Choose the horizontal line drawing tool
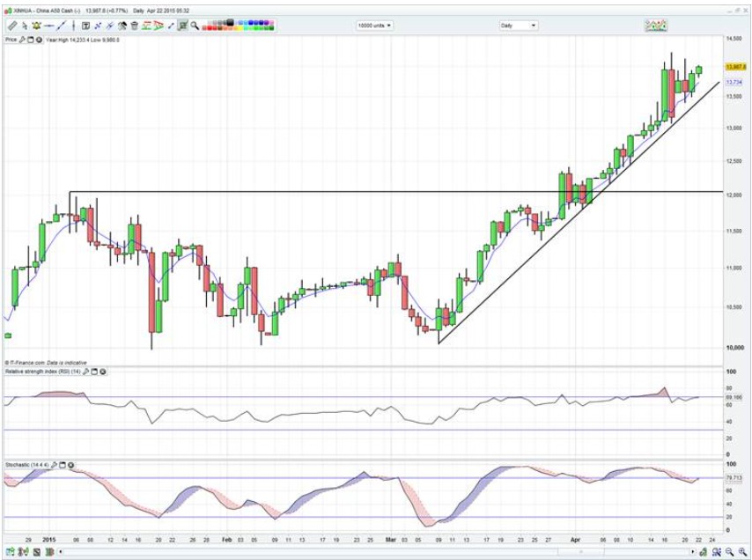Viewport: 752px width, 560px height. (50, 26)
